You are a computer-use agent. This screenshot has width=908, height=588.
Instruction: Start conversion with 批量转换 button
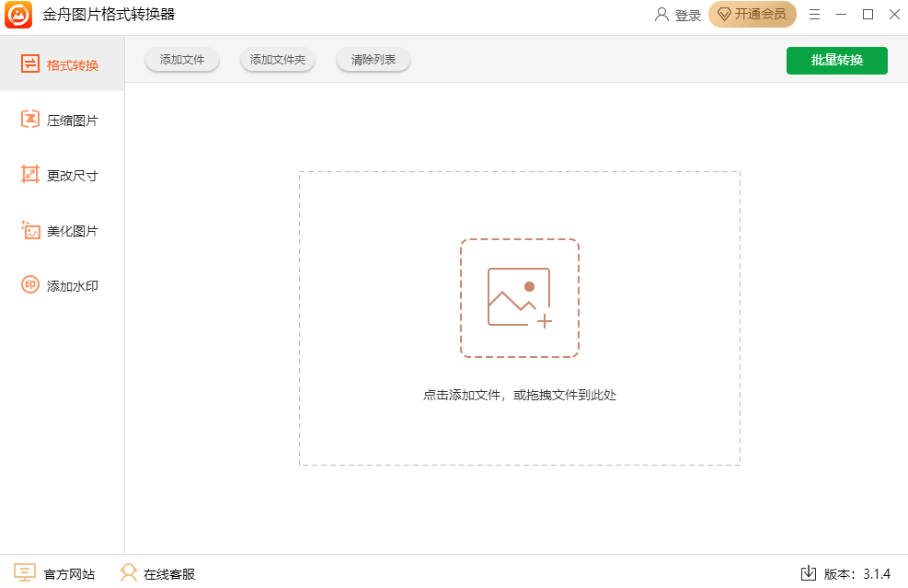pyautogui.click(x=836, y=61)
